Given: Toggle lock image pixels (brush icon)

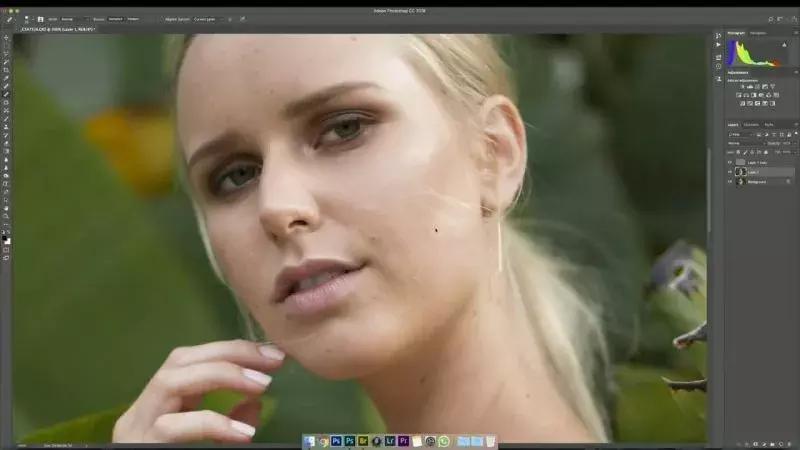Looking at the screenshot, I should coord(745,152).
